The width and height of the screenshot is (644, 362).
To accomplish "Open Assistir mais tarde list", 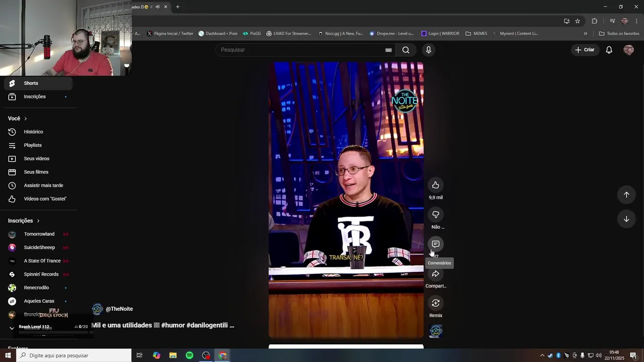I will (x=38, y=186).
